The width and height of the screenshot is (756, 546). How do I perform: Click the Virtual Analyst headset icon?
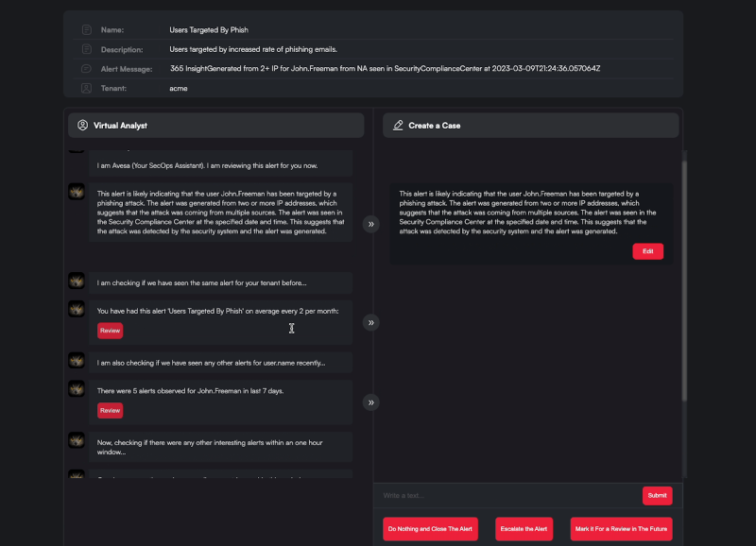(x=80, y=124)
